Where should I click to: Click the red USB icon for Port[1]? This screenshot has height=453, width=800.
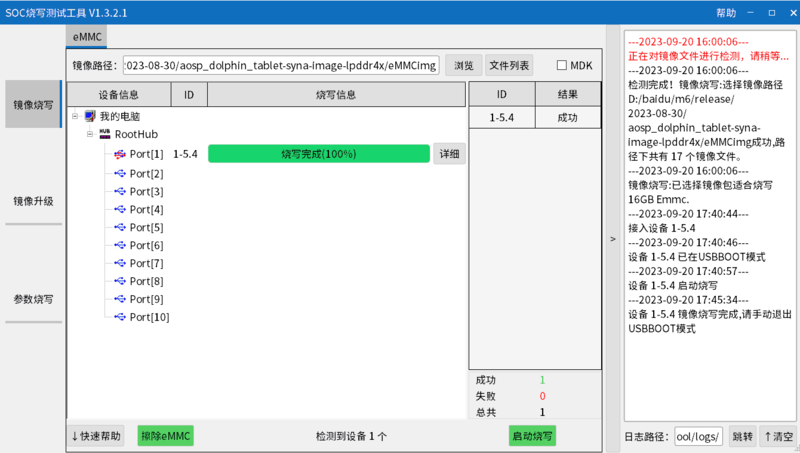(120, 154)
